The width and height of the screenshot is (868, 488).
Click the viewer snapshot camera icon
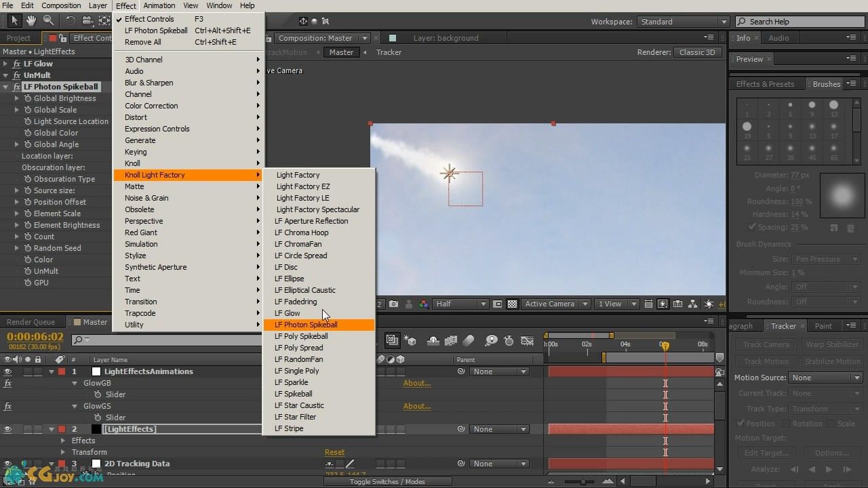393,304
